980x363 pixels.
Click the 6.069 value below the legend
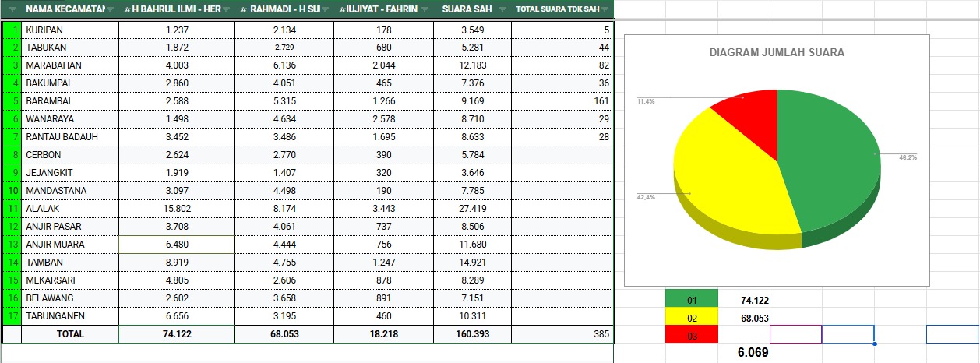click(x=753, y=353)
